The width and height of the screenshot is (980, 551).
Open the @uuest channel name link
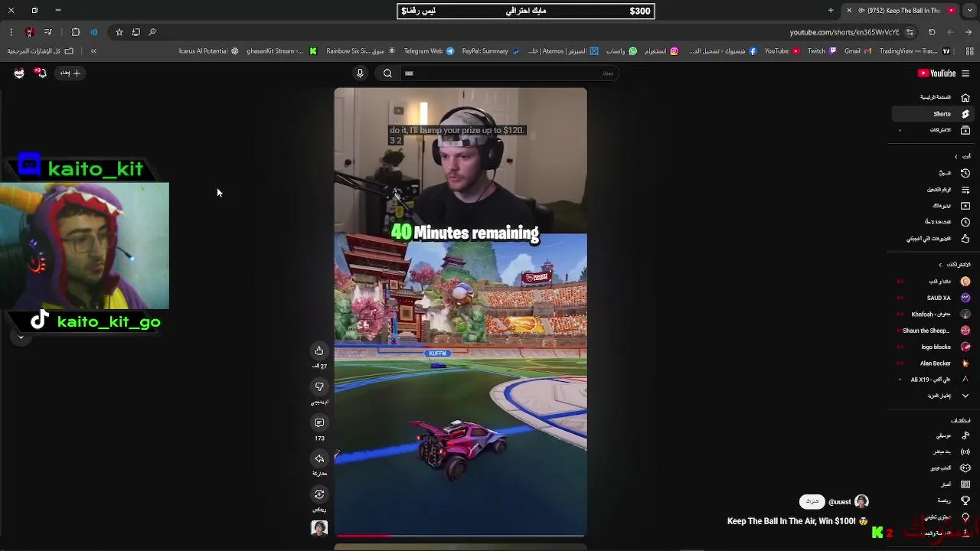pos(839,502)
